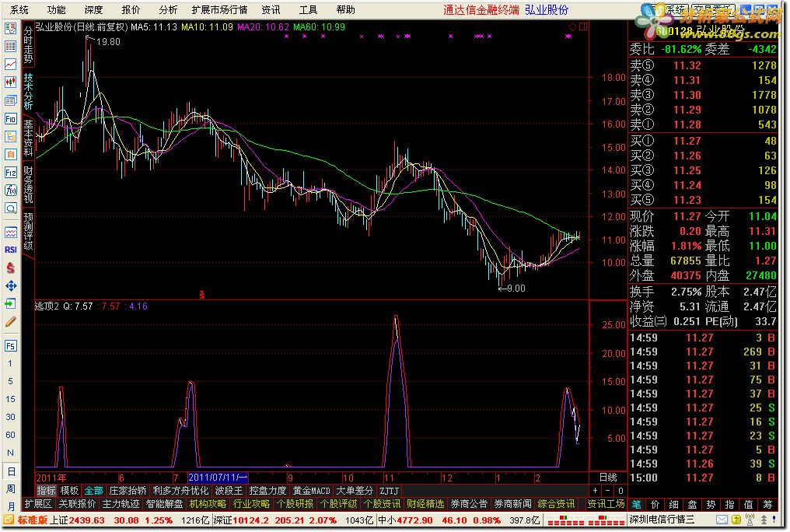Open the 系统 menu
The width and height of the screenshot is (790, 532).
pos(19,9)
